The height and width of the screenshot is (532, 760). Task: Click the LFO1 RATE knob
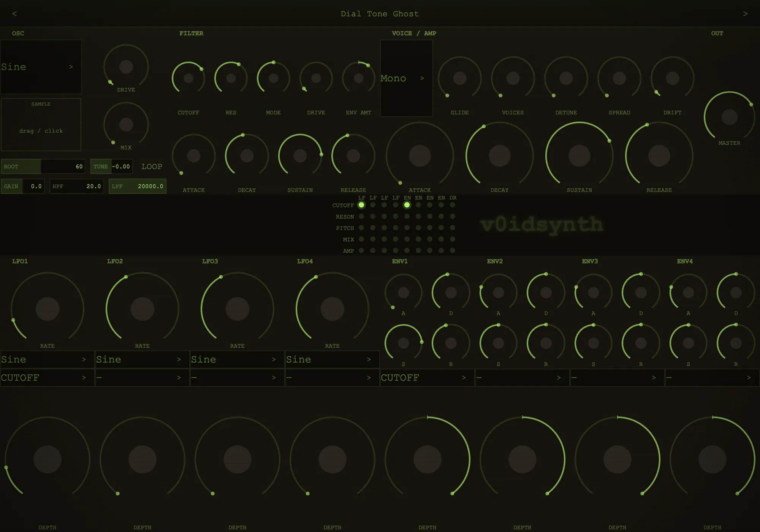[x=47, y=309]
